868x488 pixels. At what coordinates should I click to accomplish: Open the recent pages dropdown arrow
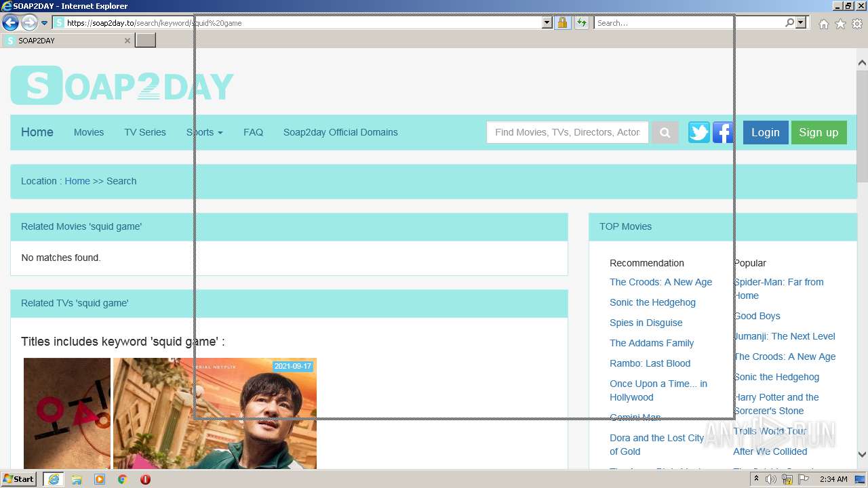(x=44, y=23)
